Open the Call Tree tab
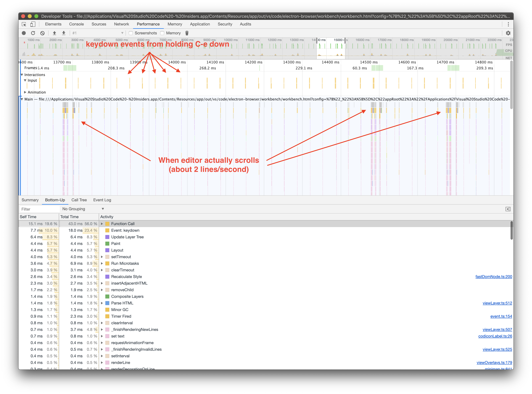 pos(79,200)
